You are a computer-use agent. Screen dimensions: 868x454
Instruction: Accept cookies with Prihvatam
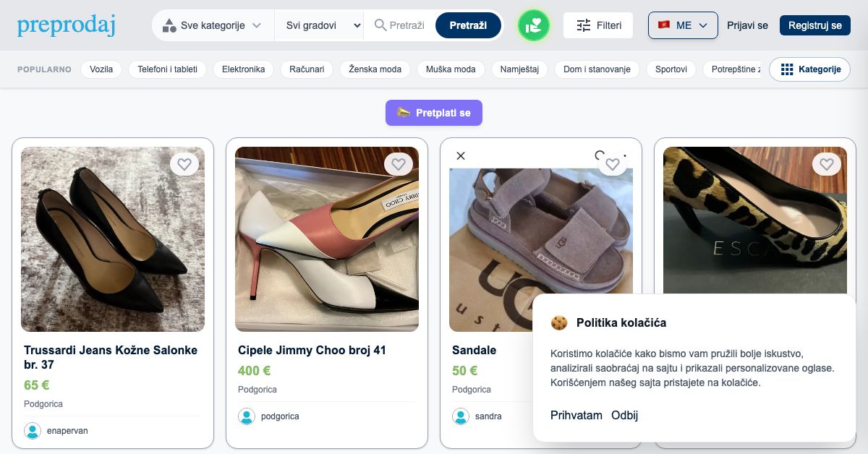(576, 415)
